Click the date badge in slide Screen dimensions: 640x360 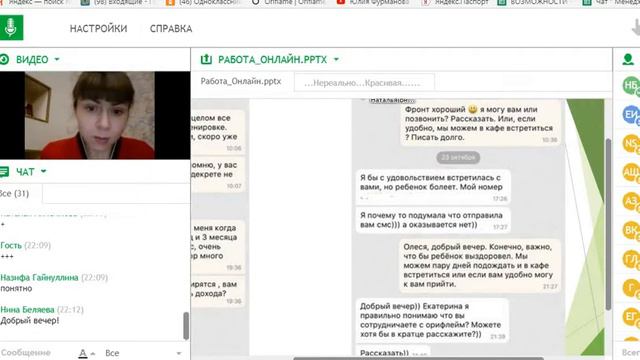point(458,157)
